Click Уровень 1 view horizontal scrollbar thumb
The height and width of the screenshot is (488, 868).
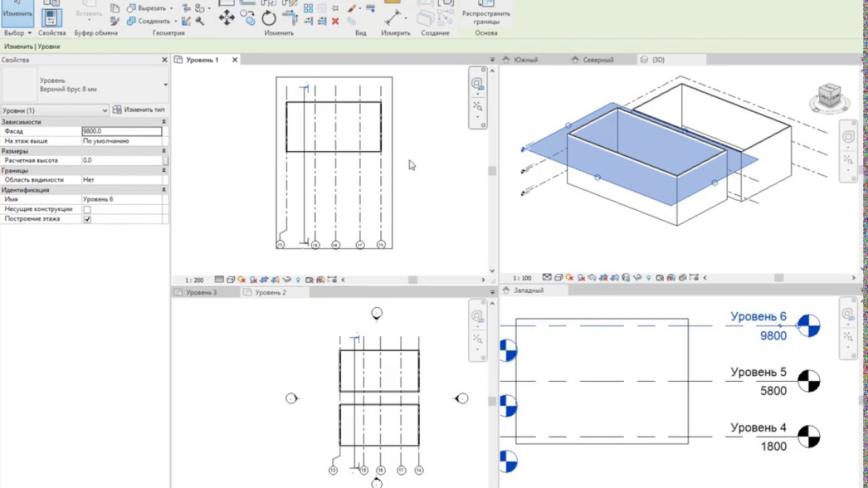[412, 280]
